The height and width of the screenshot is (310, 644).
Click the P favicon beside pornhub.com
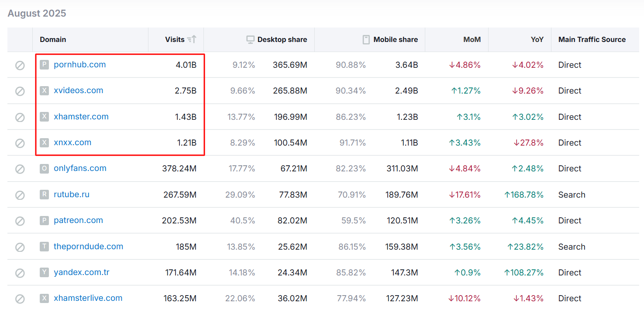44,65
